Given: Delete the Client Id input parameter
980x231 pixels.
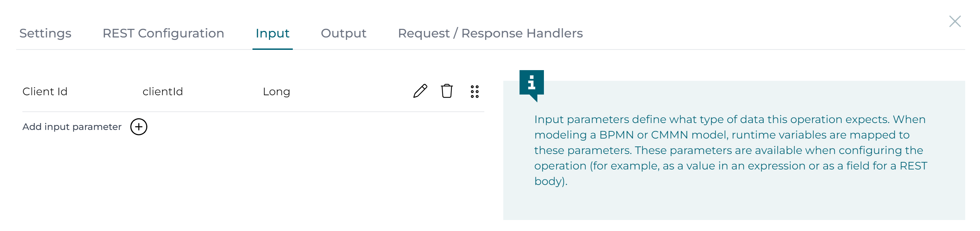Looking at the screenshot, I should click(447, 91).
